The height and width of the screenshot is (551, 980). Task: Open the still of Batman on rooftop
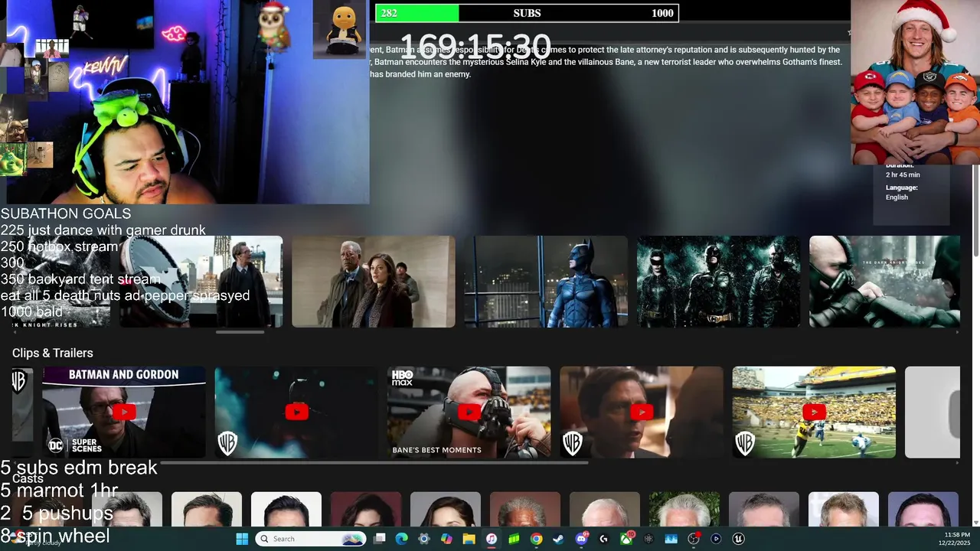[546, 282]
